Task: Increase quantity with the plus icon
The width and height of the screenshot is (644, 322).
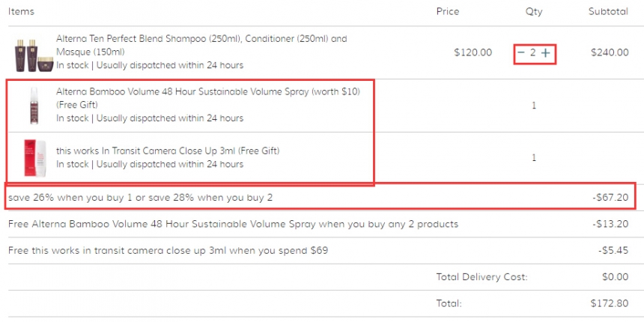Action: point(545,52)
